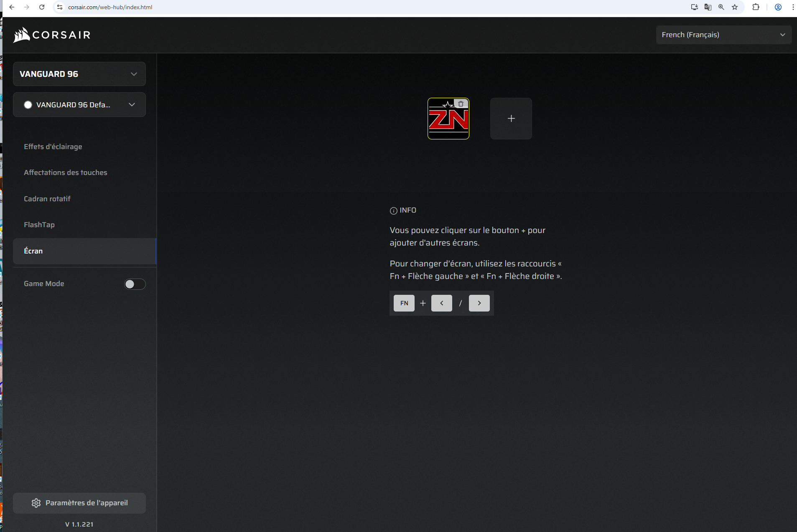This screenshot has width=797, height=532.
Task: Select the VANGUARD 96 Default profile radio circle
Action: 28,105
